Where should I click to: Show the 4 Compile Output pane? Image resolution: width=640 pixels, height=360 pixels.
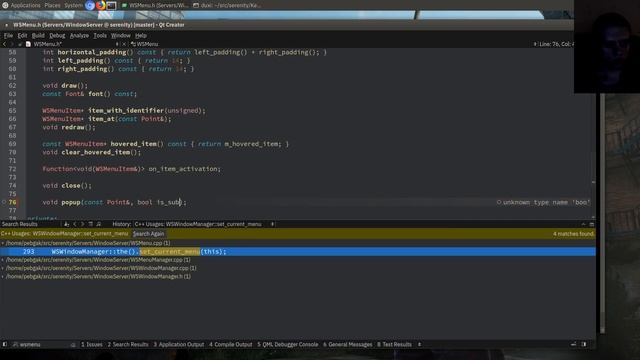(231, 344)
